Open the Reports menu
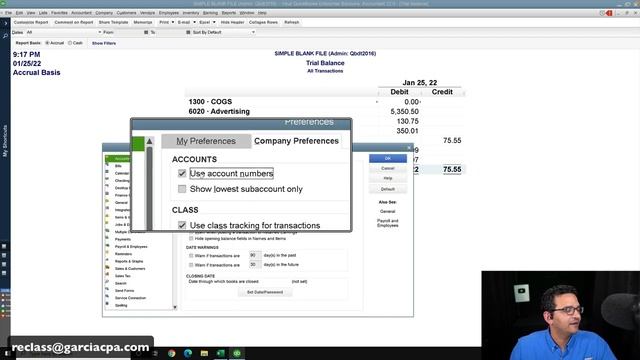Image resolution: width=640 pixels, height=360 pixels. coord(229,13)
